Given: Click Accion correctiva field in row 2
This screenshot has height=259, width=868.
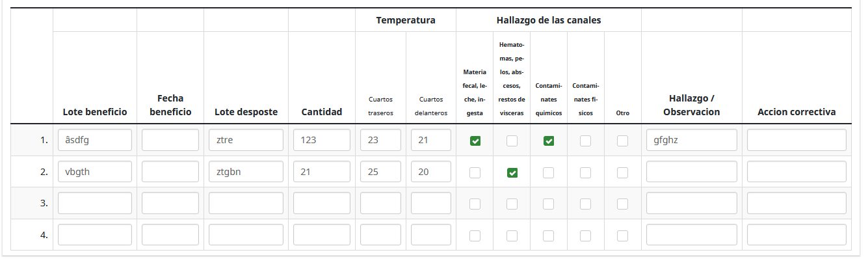Looking at the screenshot, I should tap(796, 172).
